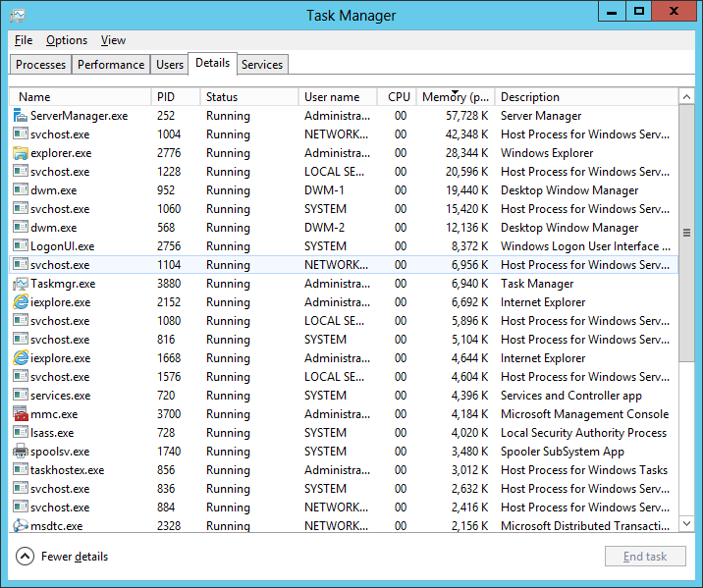Click svchost.exe icon with PID 816
703x588 pixels.
(21, 340)
